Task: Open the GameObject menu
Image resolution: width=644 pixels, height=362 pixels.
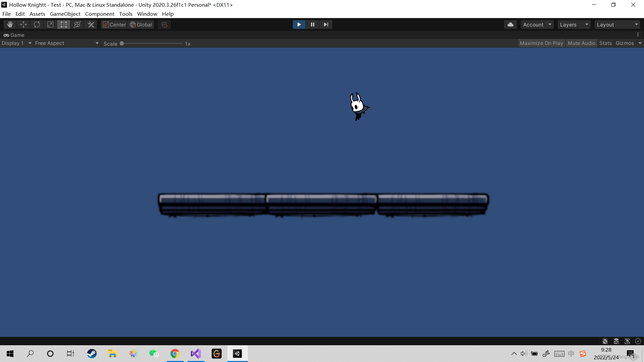Action: click(65, 14)
